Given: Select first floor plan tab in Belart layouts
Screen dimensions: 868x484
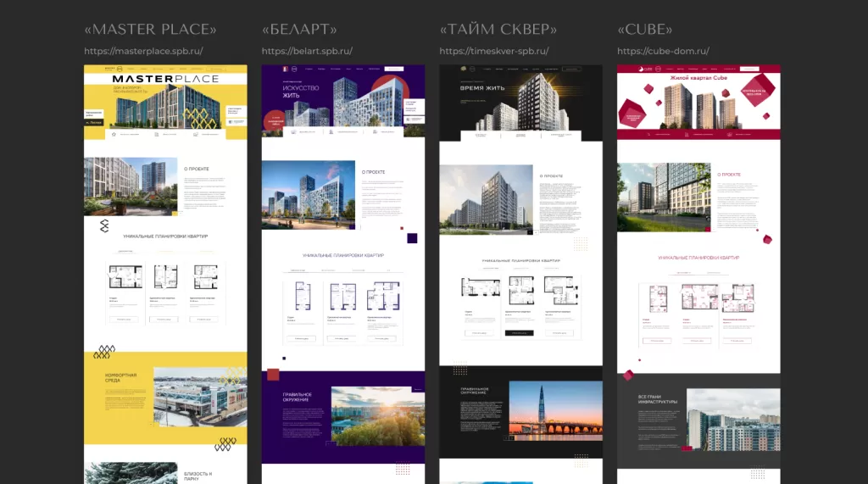Looking at the screenshot, I should click(298, 270).
